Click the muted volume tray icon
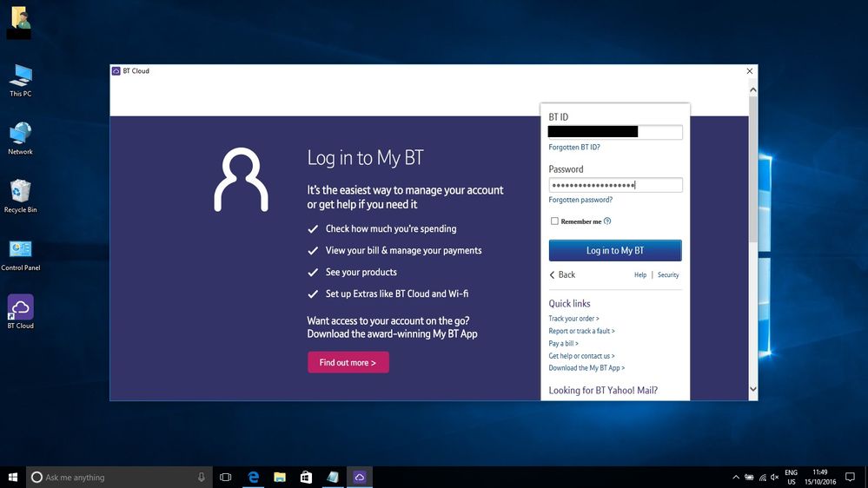868x488 pixels. [774, 477]
